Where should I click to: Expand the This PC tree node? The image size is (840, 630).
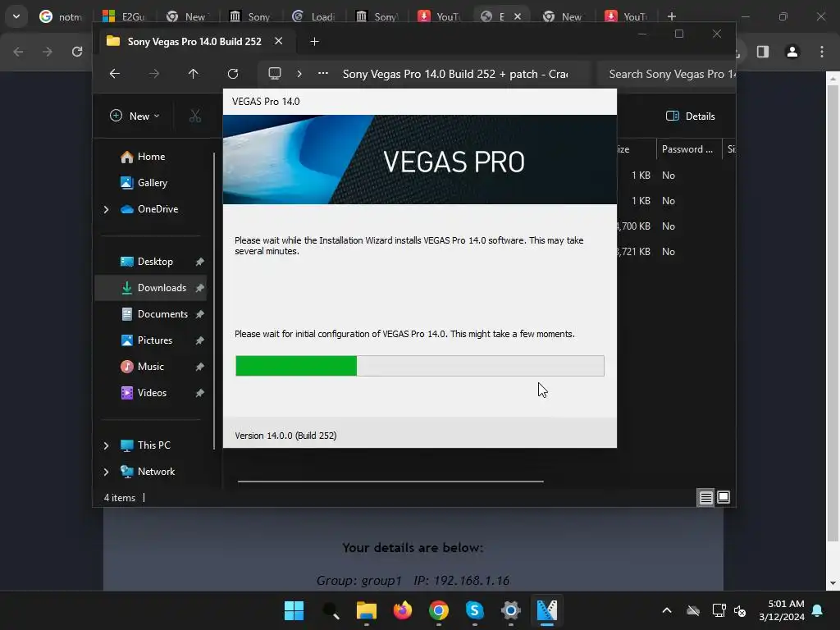click(x=106, y=445)
